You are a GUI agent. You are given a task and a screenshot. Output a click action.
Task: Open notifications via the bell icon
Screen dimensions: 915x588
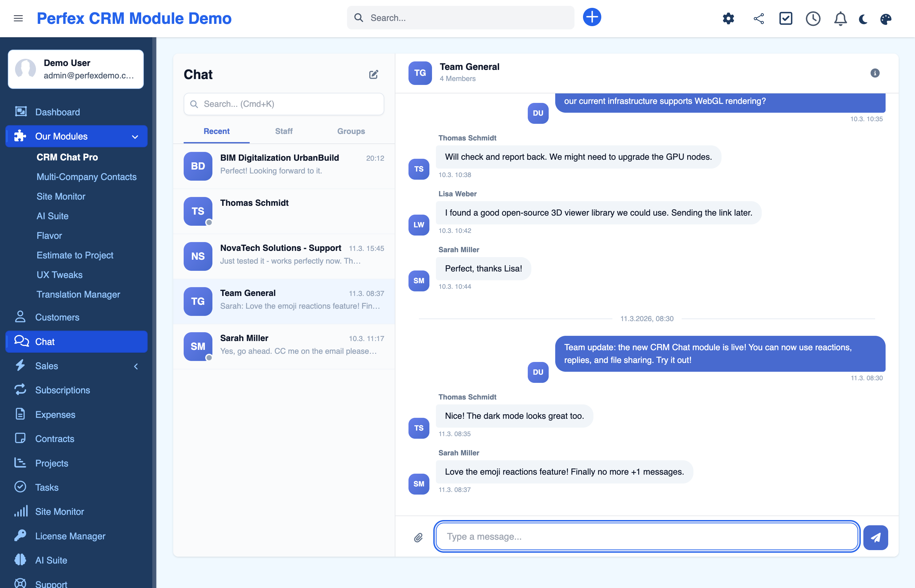coord(840,18)
